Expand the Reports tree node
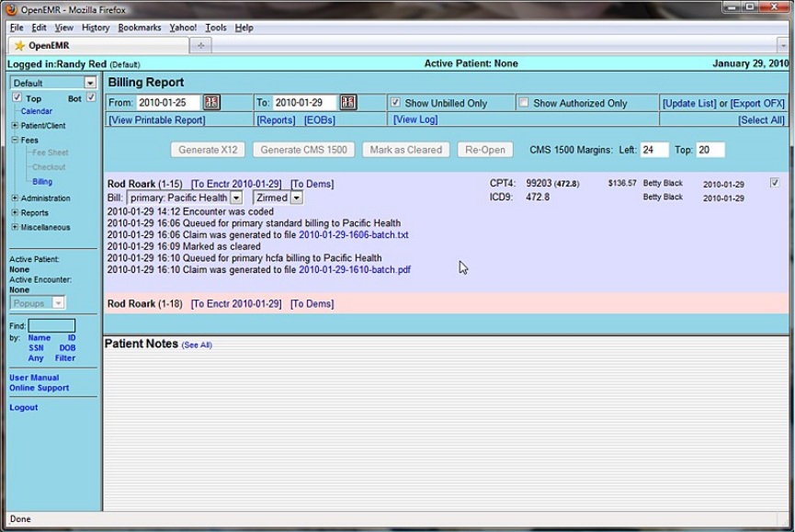Screen dimensions: 795x532 pyautogui.click(x=16, y=213)
